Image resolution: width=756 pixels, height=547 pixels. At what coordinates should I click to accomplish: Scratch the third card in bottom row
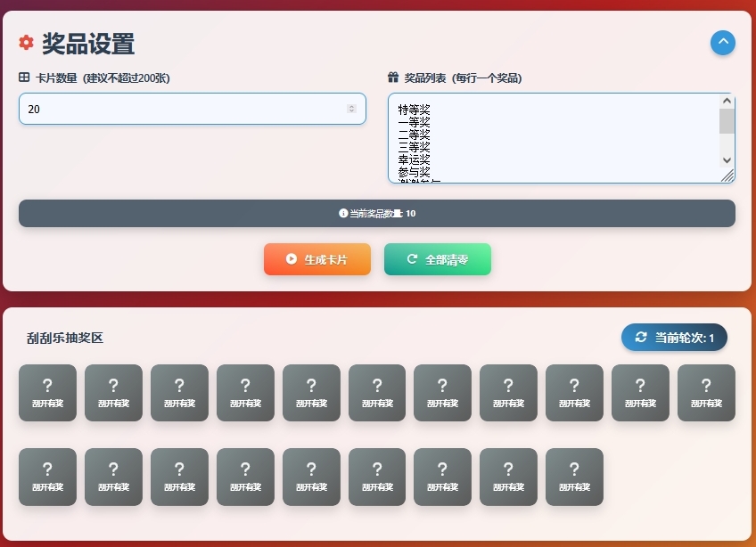pyautogui.click(x=180, y=478)
